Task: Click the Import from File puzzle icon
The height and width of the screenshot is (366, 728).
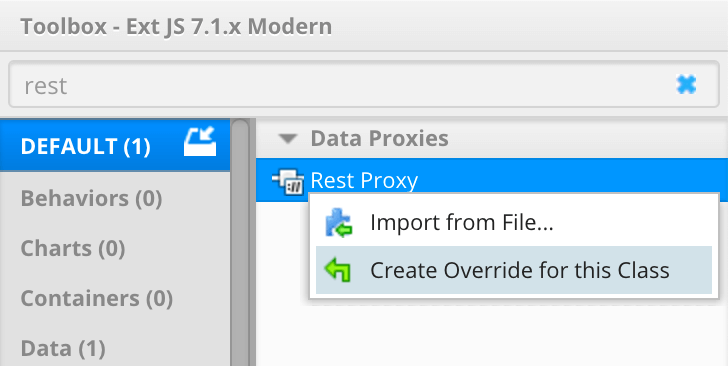Action: (x=338, y=223)
